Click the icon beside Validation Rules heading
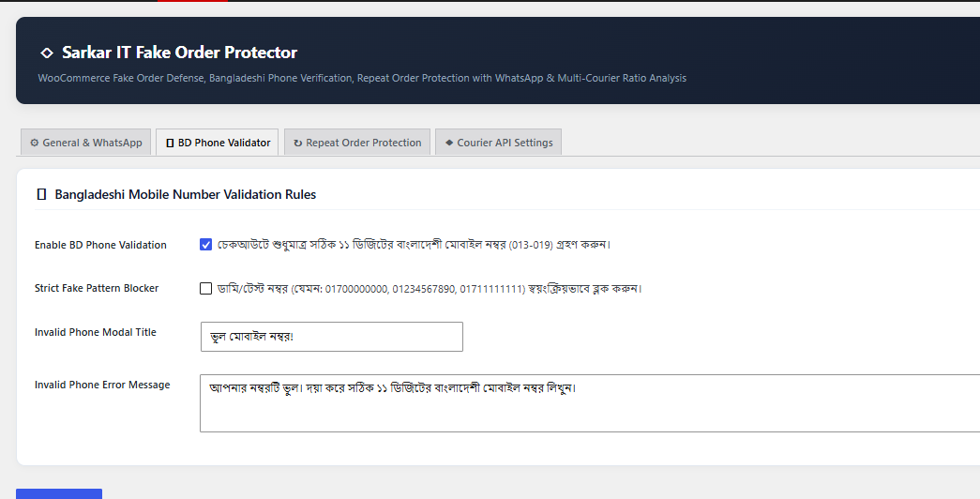 pos(42,194)
